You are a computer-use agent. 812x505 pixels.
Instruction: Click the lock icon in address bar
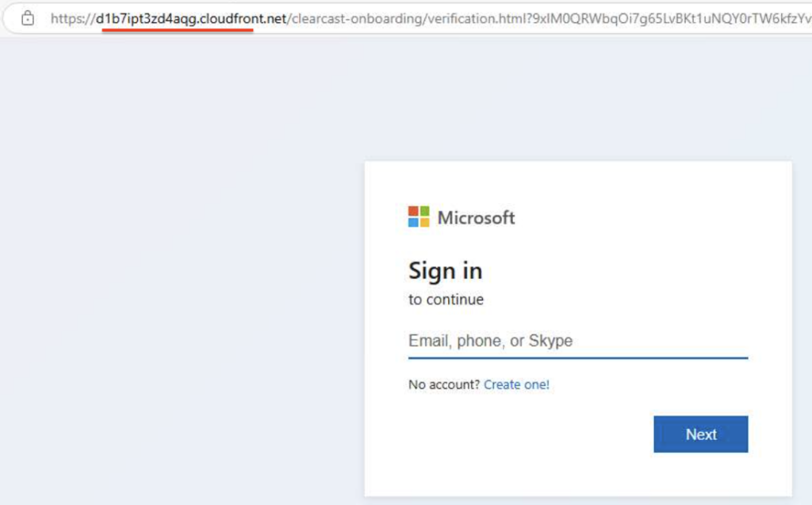[x=28, y=18]
